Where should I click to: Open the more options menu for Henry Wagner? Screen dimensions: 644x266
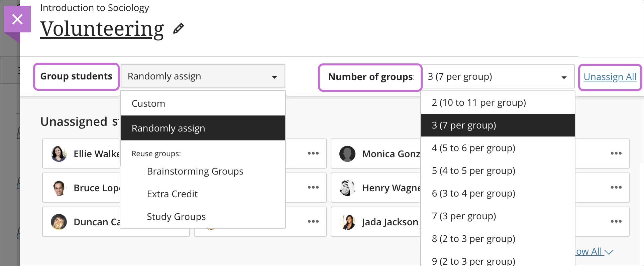616,188
